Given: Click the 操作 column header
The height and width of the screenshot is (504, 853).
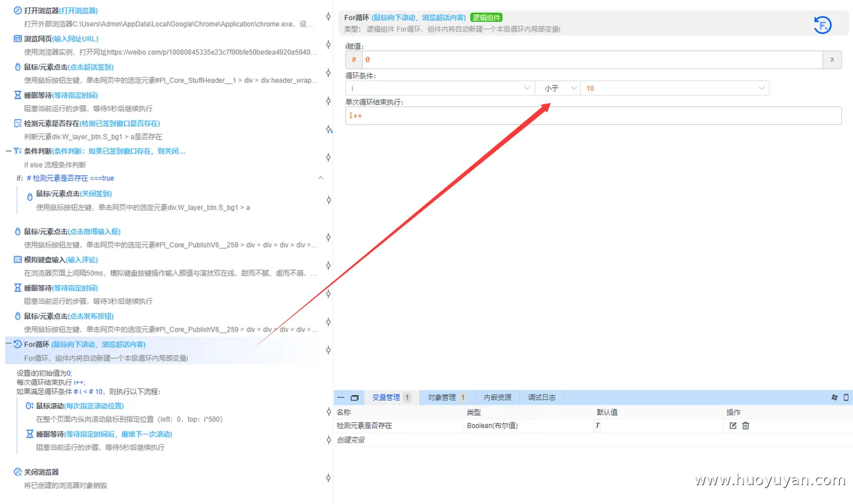Looking at the screenshot, I should [x=734, y=412].
